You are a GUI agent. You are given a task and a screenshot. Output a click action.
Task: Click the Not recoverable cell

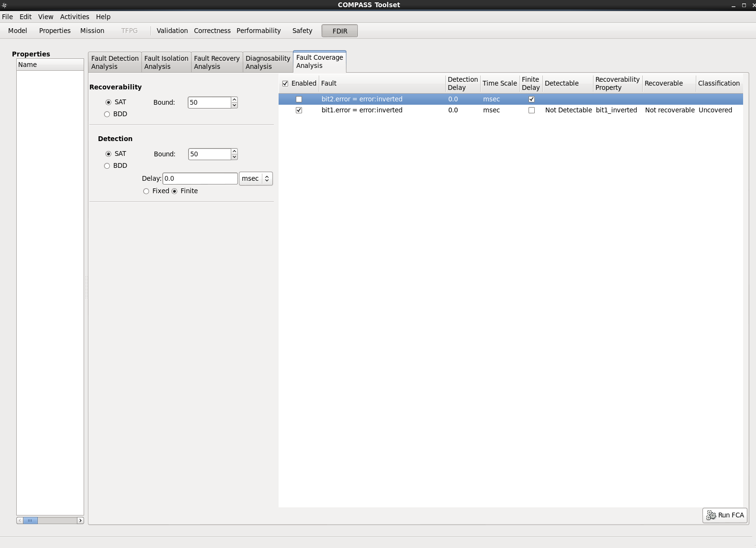tap(670, 110)
